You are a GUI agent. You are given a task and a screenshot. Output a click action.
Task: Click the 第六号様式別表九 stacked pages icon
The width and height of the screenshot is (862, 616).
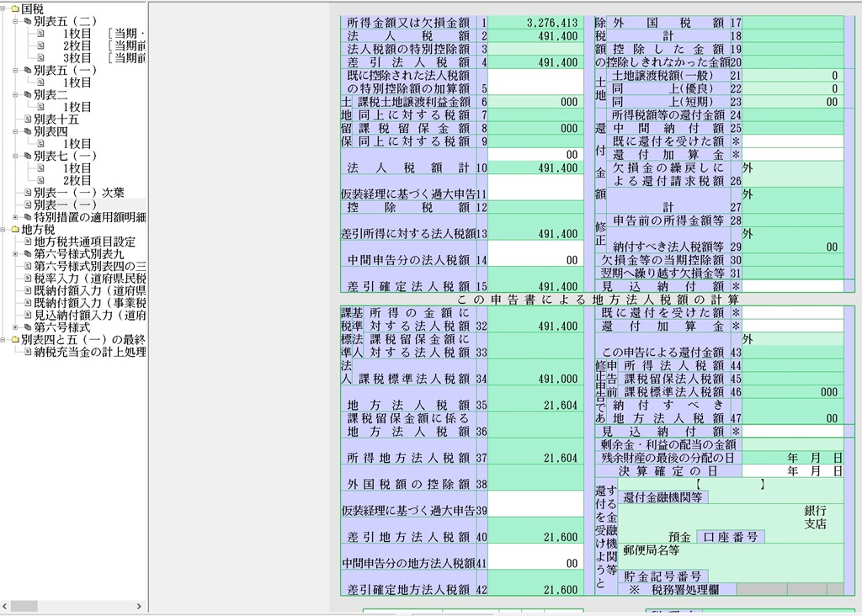point(27,254)
